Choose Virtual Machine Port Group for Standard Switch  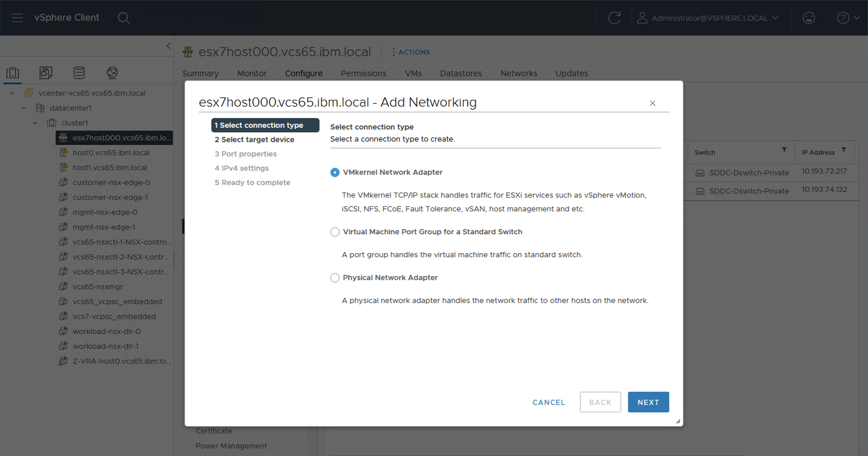(335, 232)
